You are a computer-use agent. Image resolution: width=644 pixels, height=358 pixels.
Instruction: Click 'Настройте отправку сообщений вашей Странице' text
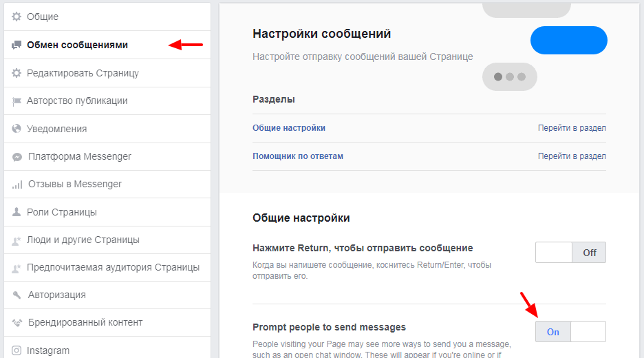pyautogui.click(x=363, y=56)
